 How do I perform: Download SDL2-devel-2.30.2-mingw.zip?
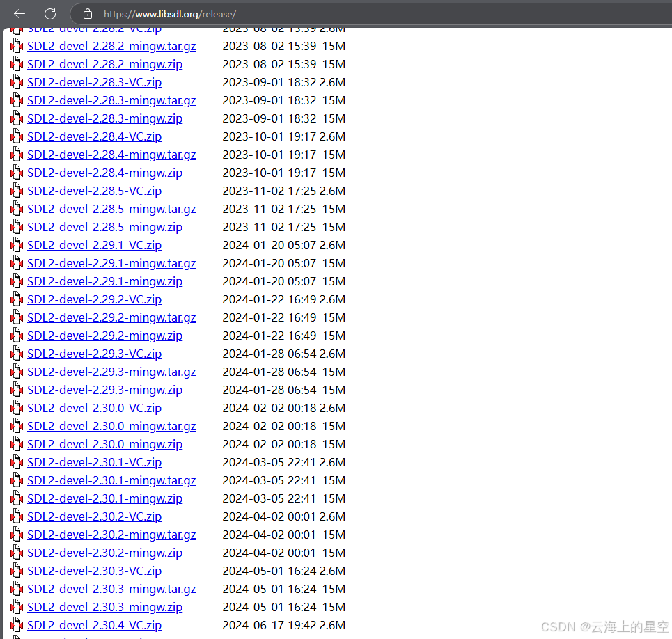[x=105, y=553]
